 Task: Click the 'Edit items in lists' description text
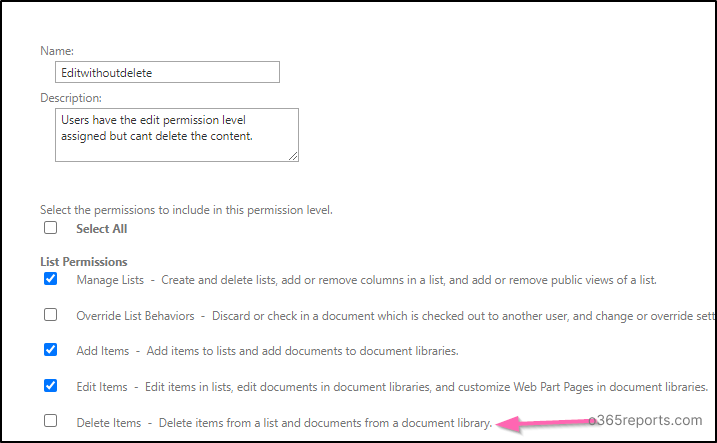tap(427, 387)
